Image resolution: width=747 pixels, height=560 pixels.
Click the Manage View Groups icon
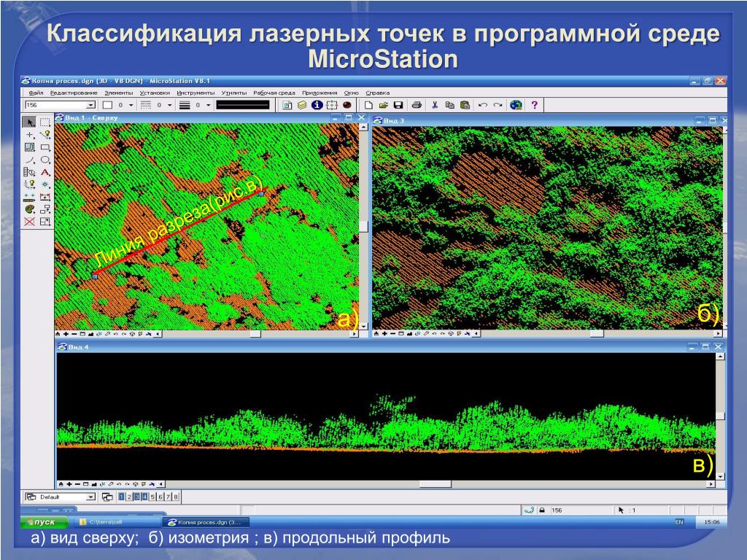point(108,497)
